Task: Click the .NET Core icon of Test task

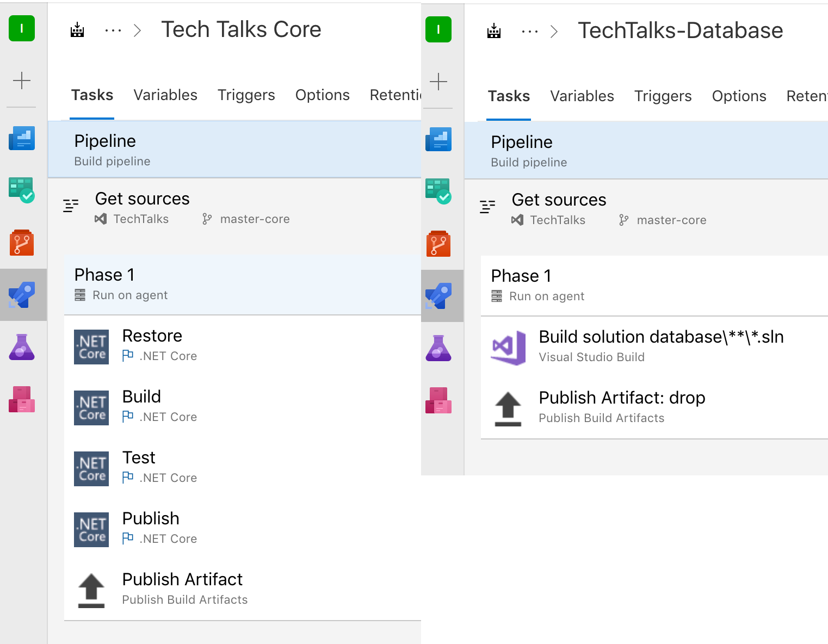Action: [91, 469]
